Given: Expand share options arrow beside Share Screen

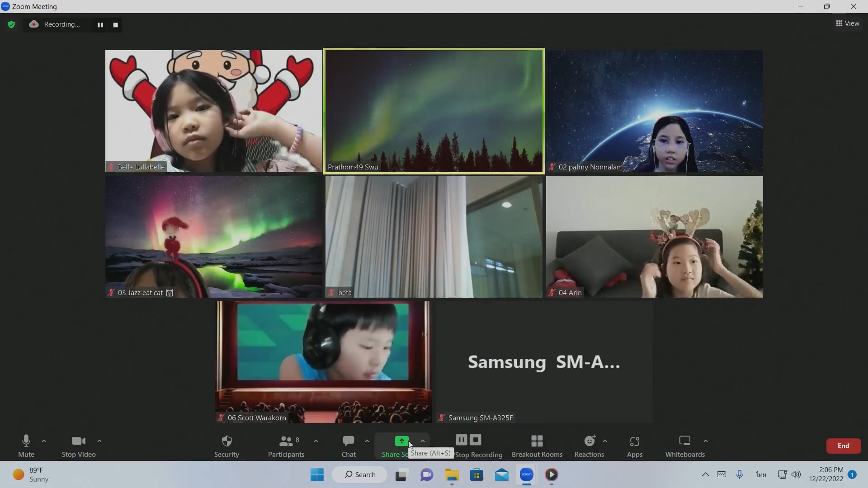Looking at the screenshot, I should click(x=423, y=441).
